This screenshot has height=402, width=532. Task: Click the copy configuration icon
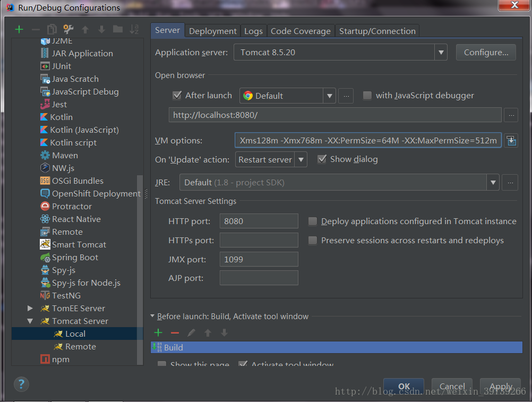click(x=52, y=30)
